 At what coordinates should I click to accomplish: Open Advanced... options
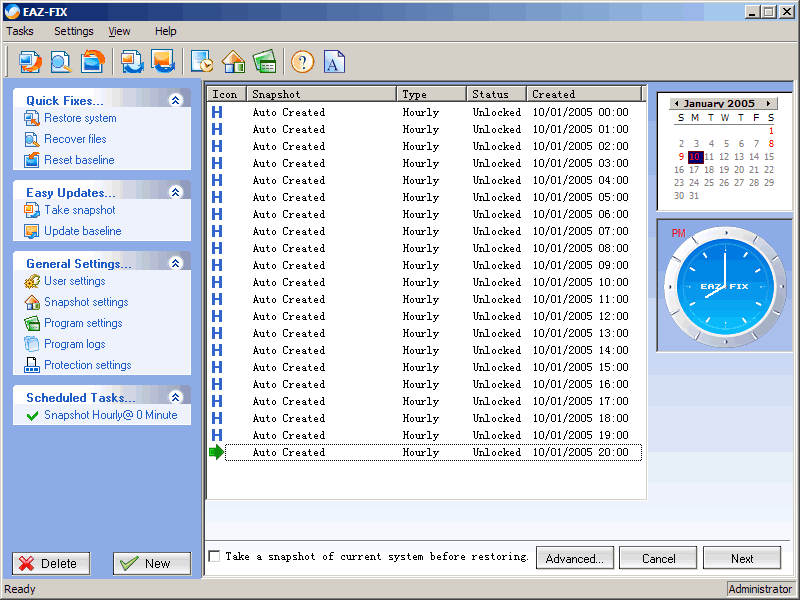574,558
